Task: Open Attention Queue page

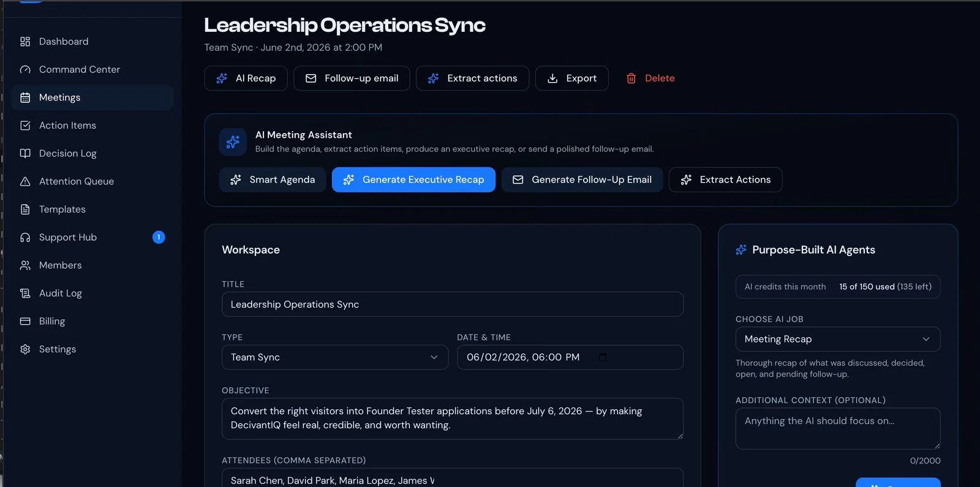Action: click(92, 181)
